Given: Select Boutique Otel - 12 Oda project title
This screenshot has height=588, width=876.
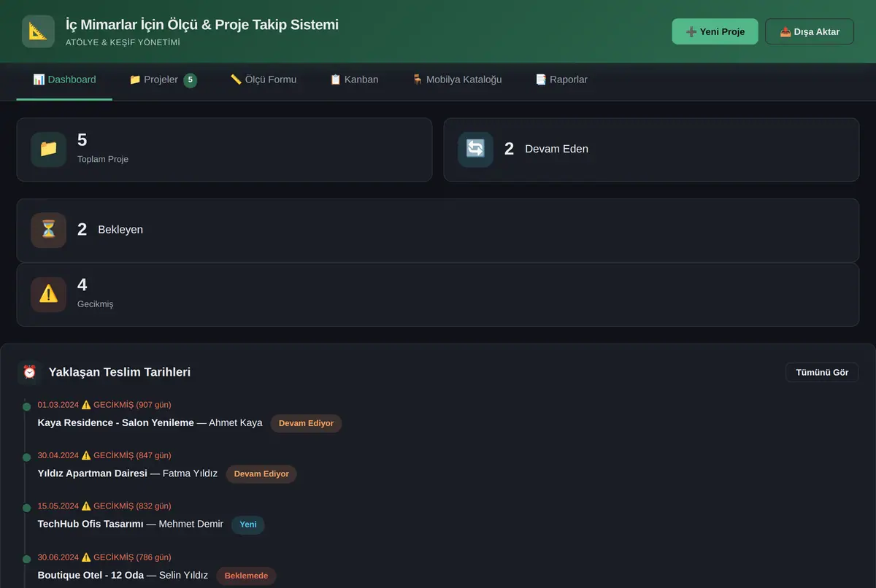Looking at the screenshot, I should [x=91, y=575].
